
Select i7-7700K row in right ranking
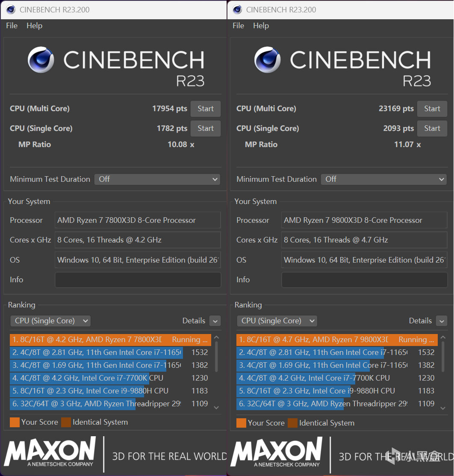tap(337, 378)
